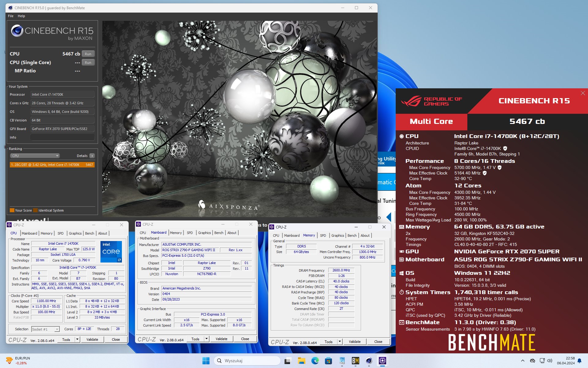Screen dimensions: 588x368
Task: Click the Cinebench R15 logo icon
Action: pyautogui.click(x=17, y=31)
